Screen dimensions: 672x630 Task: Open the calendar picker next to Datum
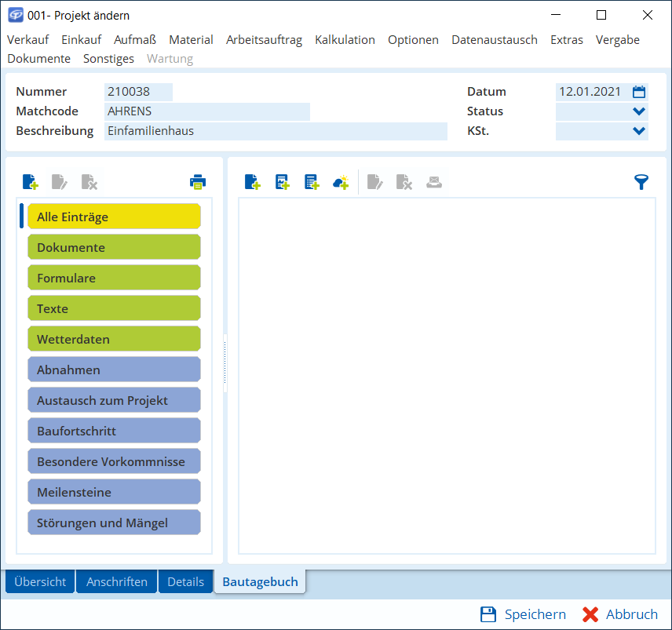(639, 92)
